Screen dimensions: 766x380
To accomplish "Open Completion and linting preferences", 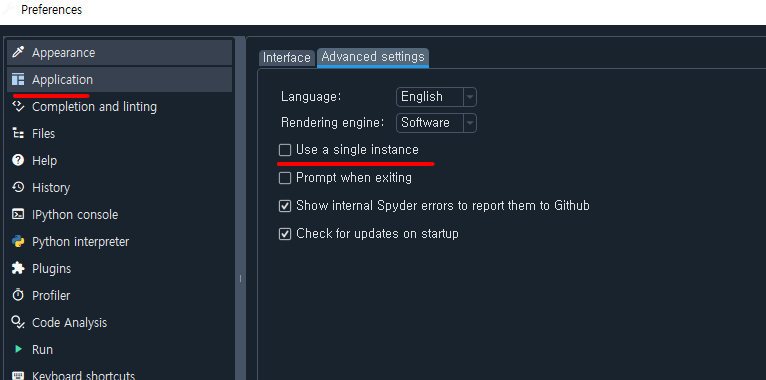I will (119, 106).
